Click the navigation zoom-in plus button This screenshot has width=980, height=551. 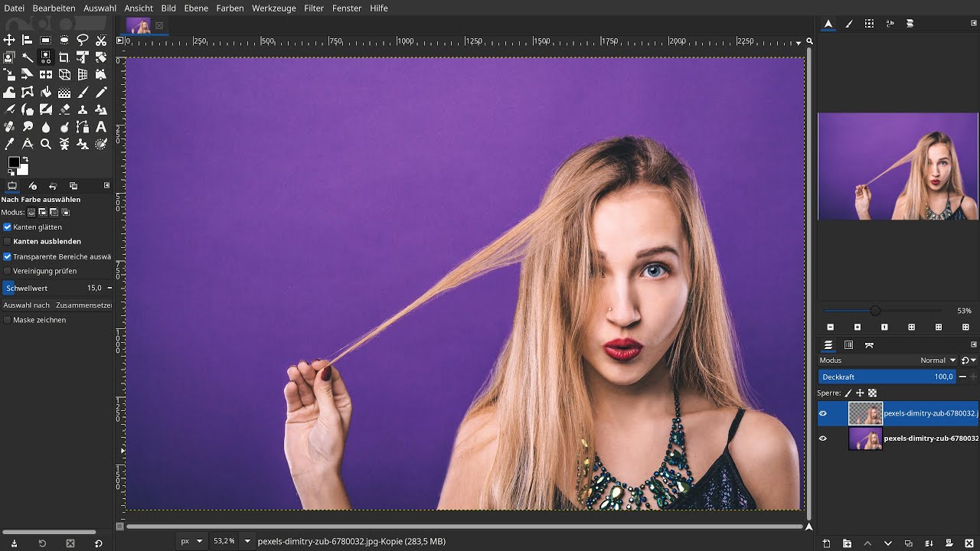pos(857,327)
